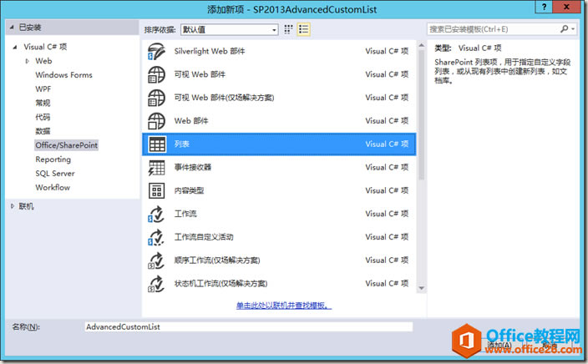Select Office/SharePoint category
Screen dimensions: 588x364
click(x=66, y=145)
